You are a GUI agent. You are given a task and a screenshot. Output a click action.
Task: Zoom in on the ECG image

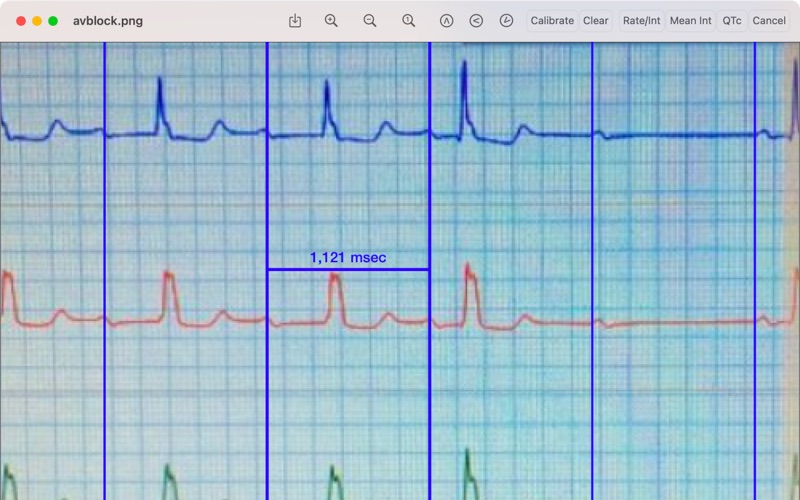pyautogui.click(x=331, y=21)
